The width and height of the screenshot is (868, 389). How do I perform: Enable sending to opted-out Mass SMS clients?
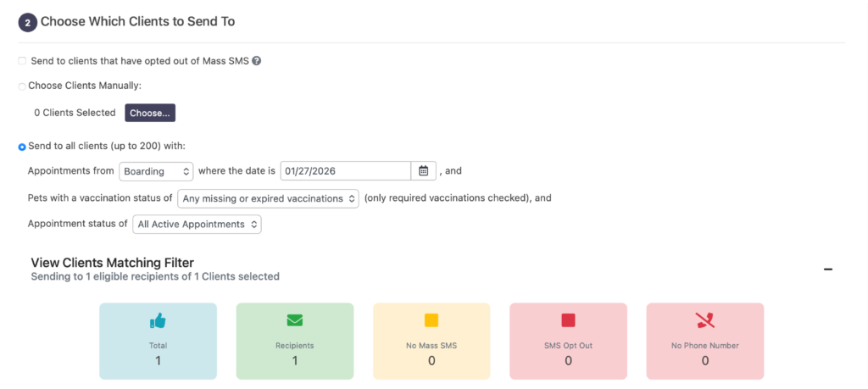pyautogui.click(x=22, y=61)
